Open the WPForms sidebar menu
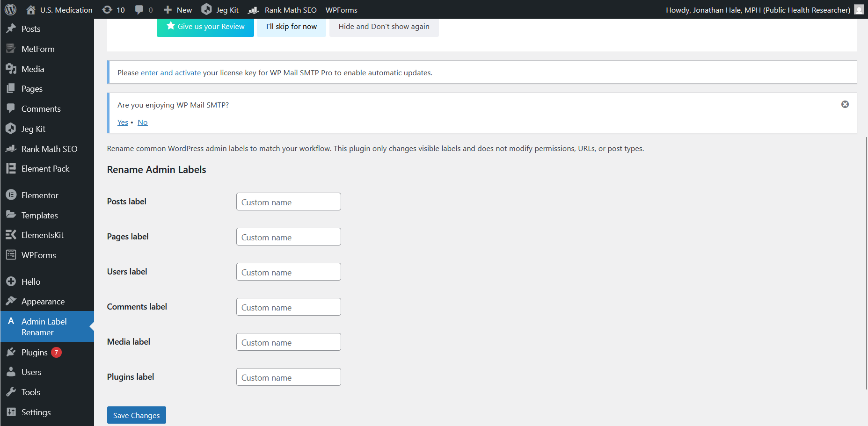The image size is (868, 426). click(x=38, y=255)
